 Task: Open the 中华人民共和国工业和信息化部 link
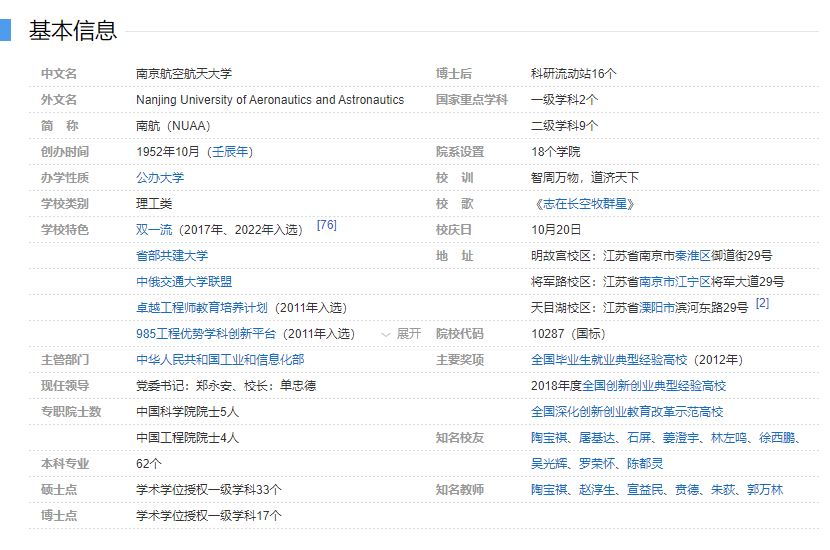[220, 360]
